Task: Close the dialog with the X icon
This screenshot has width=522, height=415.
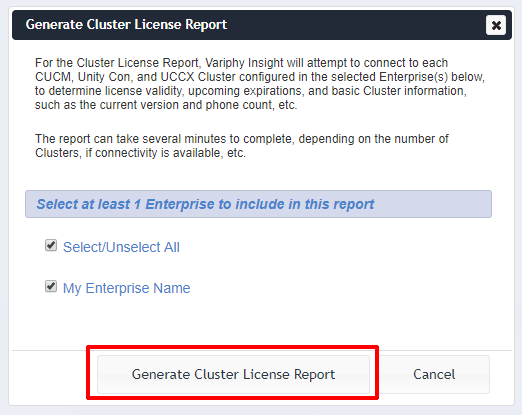Action: [x=496, y=25]
